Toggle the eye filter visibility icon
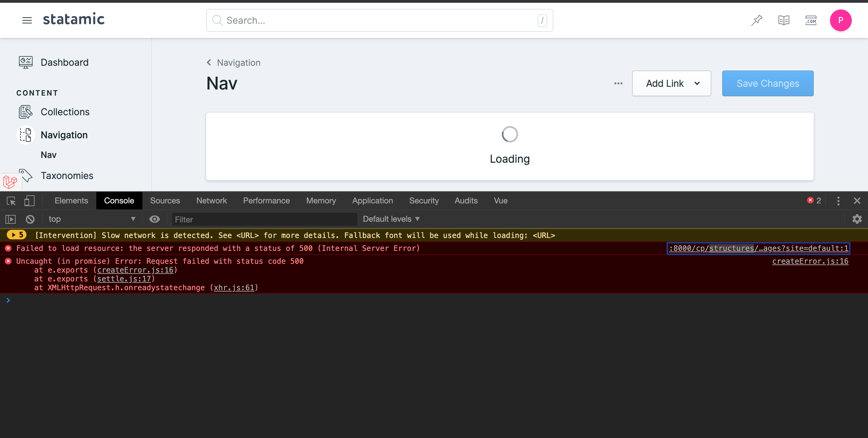 click(155, 219)
